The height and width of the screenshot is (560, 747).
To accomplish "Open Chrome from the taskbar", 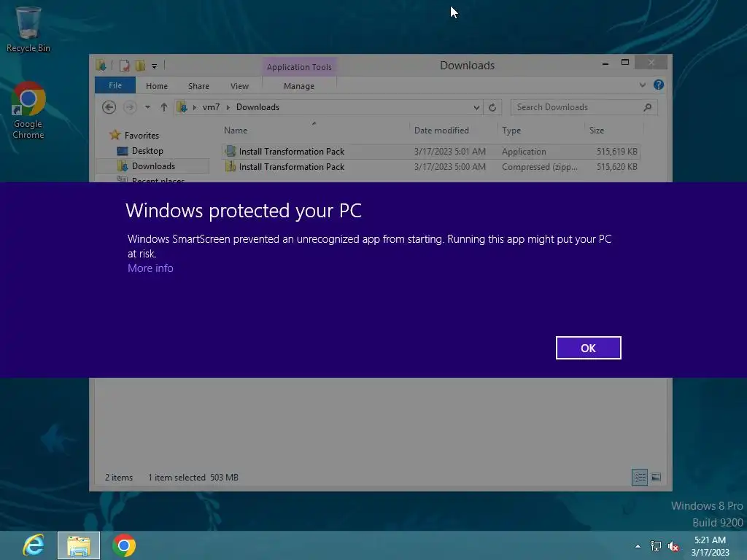I will pos(124,545).
